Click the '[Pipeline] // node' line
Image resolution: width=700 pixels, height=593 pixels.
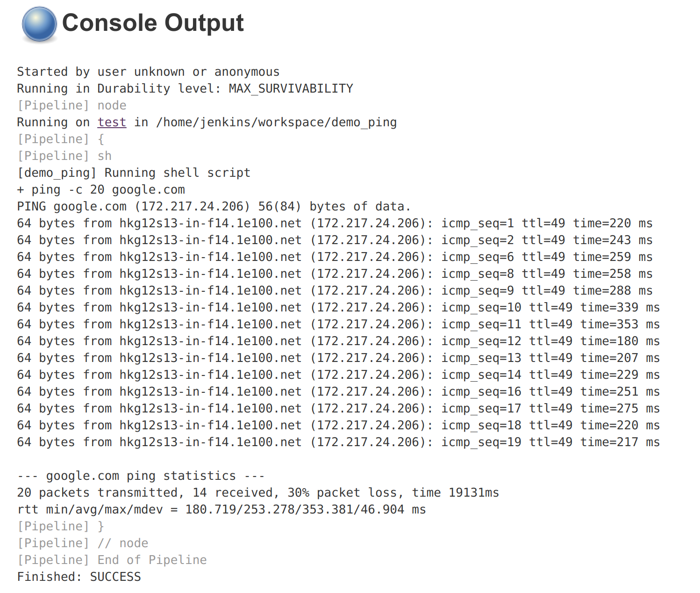pyautogui.click(x=83, y=543)
